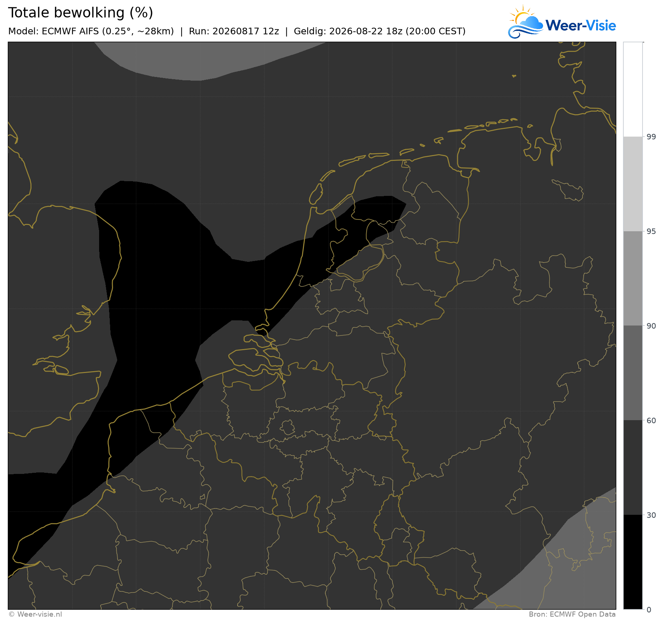Open the © Weer-visie.nl copyright link
The height and width of the screenshot is (619, 672).
[35, 614]
